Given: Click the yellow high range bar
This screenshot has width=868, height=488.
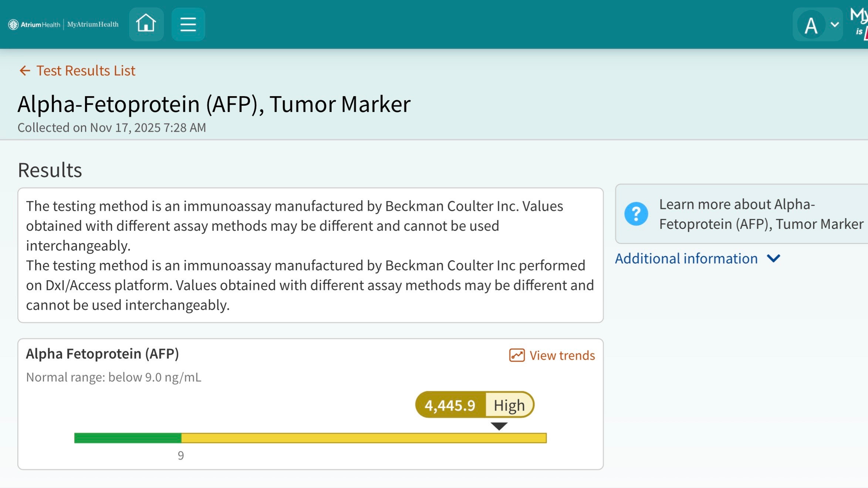Looking at the screenshot, I should pos(364,438).
